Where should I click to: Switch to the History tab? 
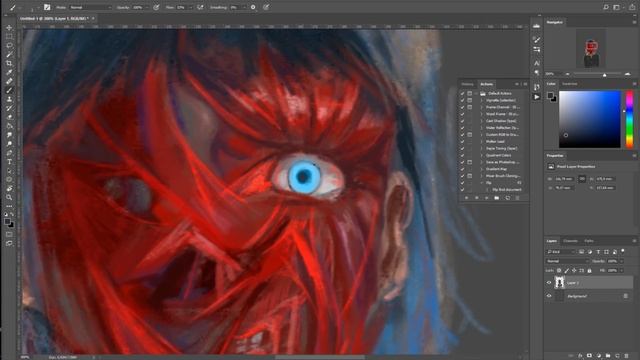coord(467,84)
